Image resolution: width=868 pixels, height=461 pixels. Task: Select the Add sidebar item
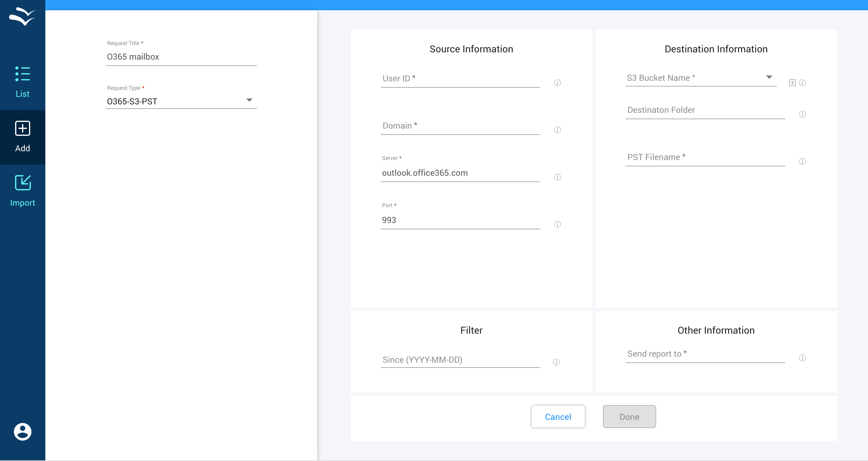23,137
